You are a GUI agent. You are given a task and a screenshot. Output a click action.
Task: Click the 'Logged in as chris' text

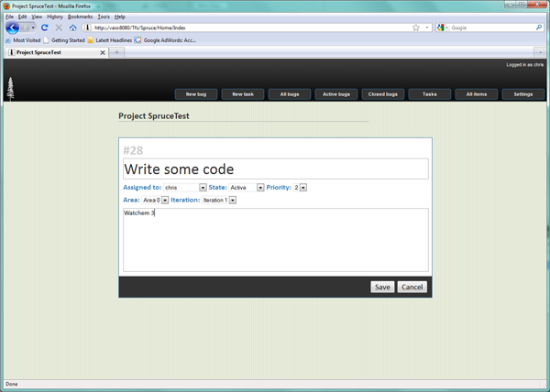click(524, 65)
